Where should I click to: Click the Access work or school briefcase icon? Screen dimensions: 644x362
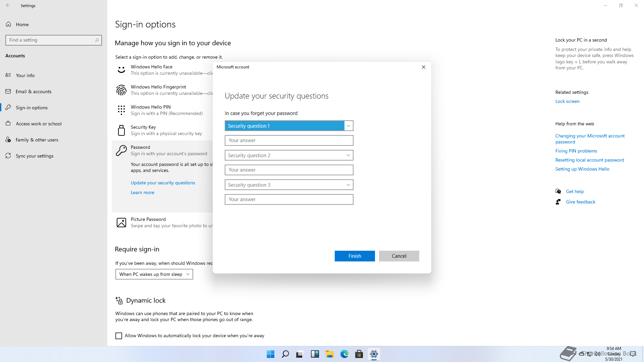pos(8,123)
